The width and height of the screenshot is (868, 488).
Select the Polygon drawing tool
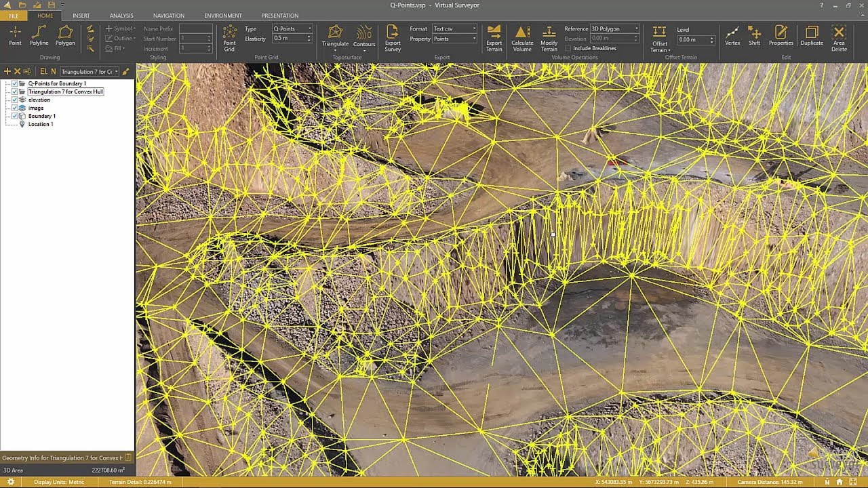(x=65, y=35)
